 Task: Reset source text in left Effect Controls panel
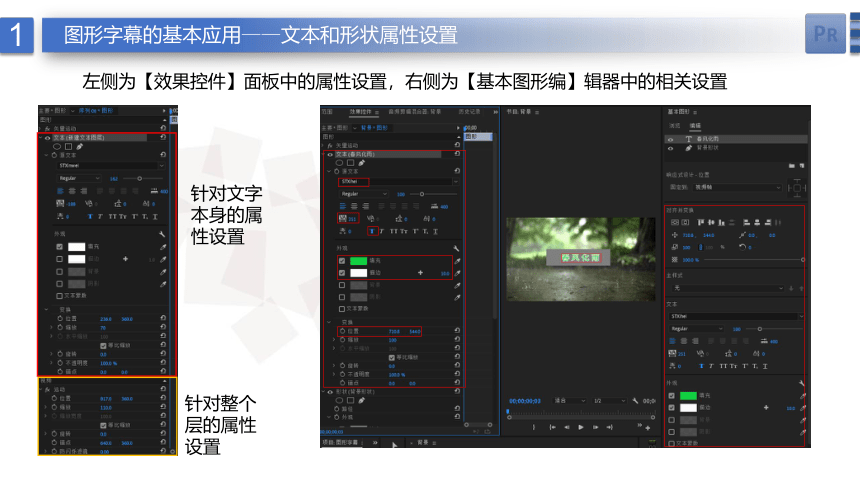click(x=163, y=155)
